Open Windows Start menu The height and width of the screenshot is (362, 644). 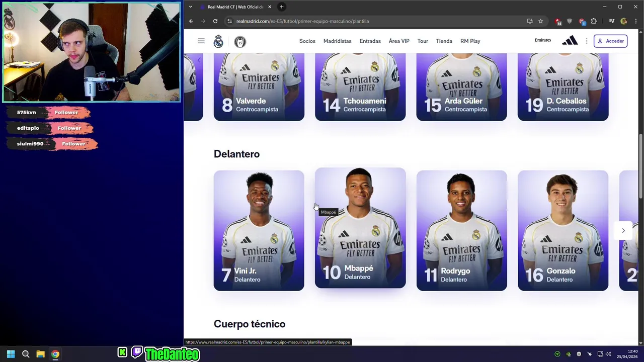click(x=11, y=354)
